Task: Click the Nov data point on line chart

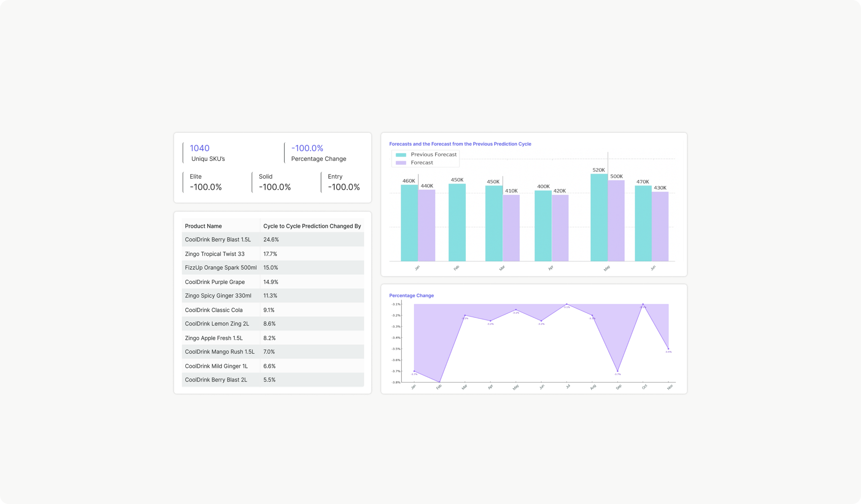Action: coord(668,349)
